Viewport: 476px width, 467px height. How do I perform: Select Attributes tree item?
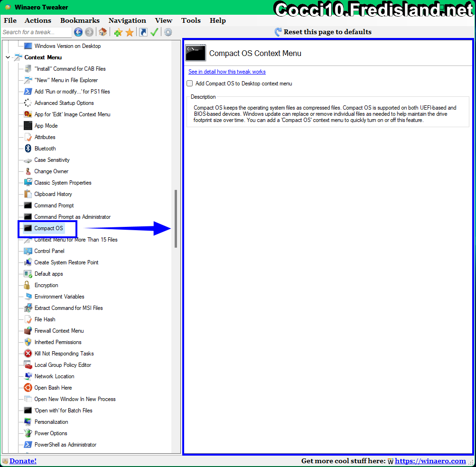(45, 137)
